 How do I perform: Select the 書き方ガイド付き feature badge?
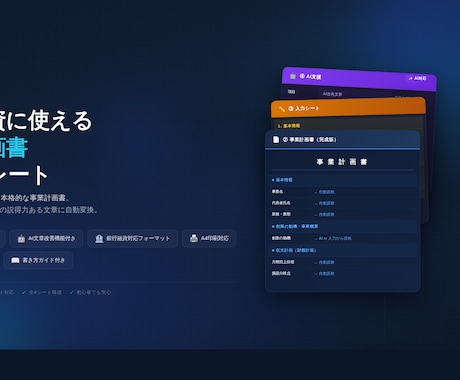[x=38, y=260]
